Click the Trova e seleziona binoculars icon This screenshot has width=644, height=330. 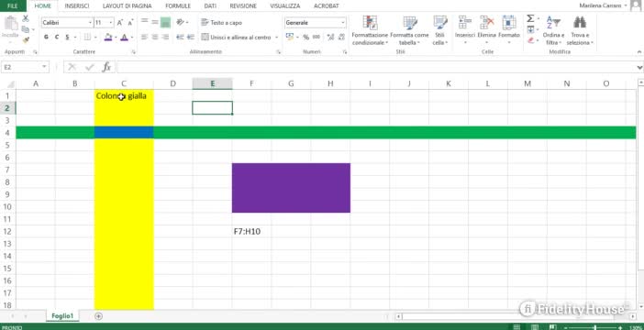[580, 23]
